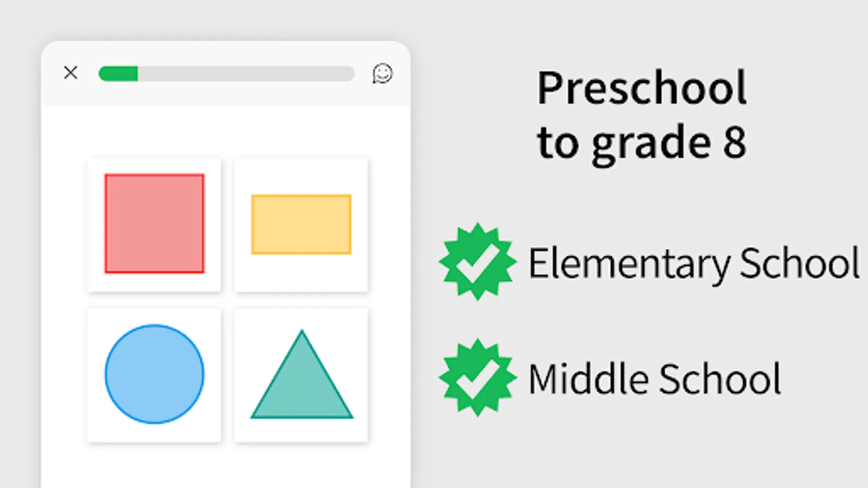Click the green filled progress segment
Screen dimensions: 868x488
pyautogui.click(x=118, y=74)
